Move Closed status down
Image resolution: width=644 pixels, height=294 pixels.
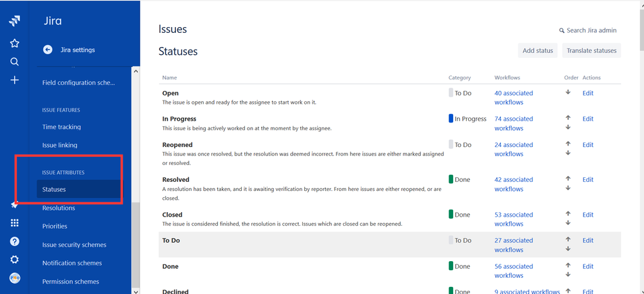click(568, 223)
